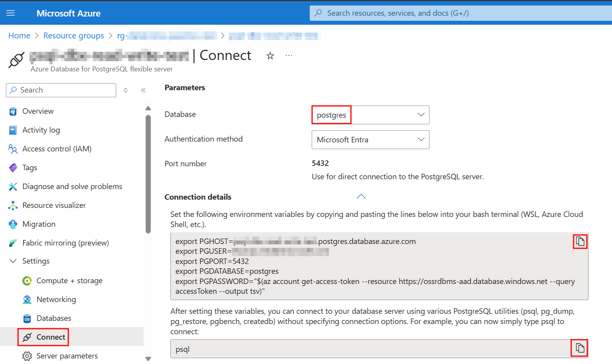Click the plug resource icon beside the title
612x364 pixels.
(16, 60)
